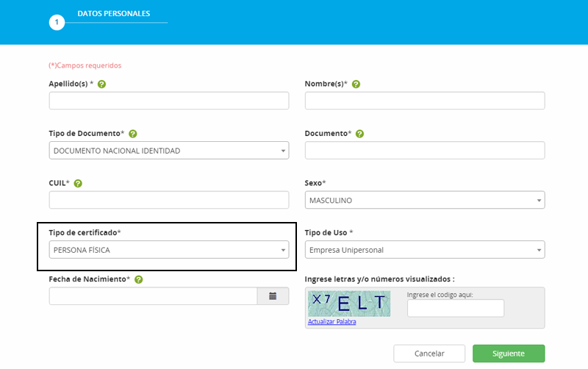Click help icon next to CUIL
588x369 pixels.
pyautogui.click(x=78, y=183)
